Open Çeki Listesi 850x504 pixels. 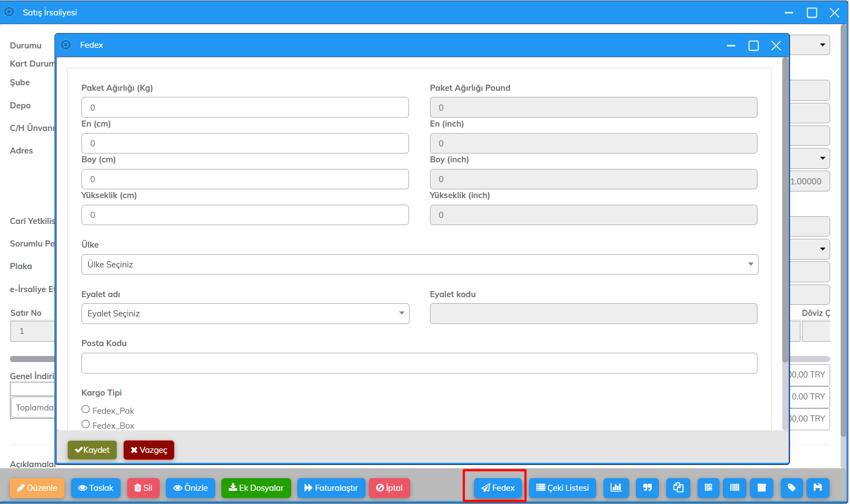pos(563,488)
